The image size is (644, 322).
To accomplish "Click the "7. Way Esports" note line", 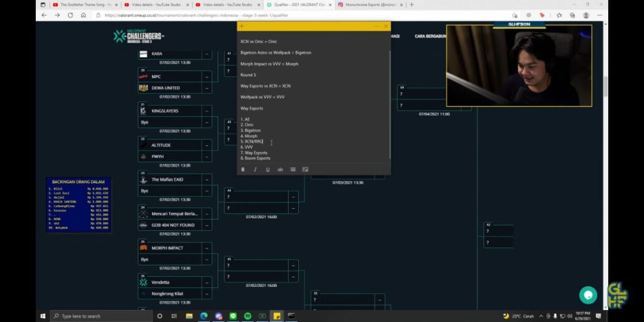I will coord(254,153).
